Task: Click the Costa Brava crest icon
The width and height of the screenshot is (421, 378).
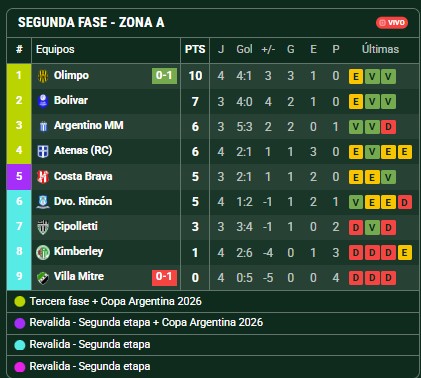Action: click(x=43, y=177)
